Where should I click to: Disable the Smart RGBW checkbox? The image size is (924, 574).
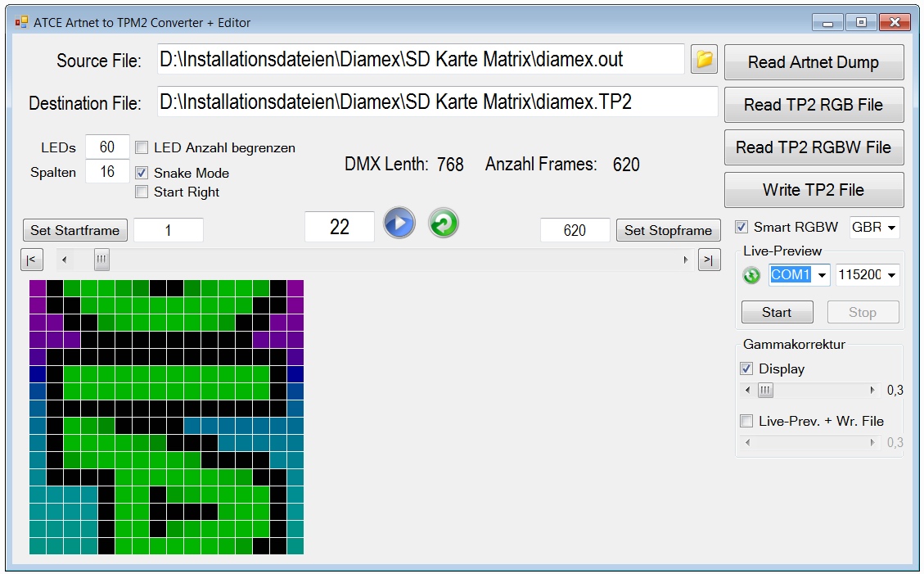tap(741, 227)
